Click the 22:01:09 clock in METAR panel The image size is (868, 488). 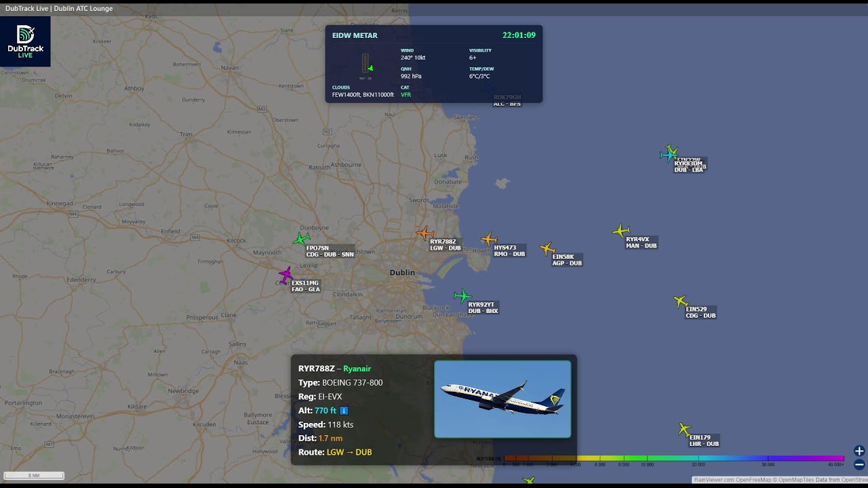coord(519,35)
